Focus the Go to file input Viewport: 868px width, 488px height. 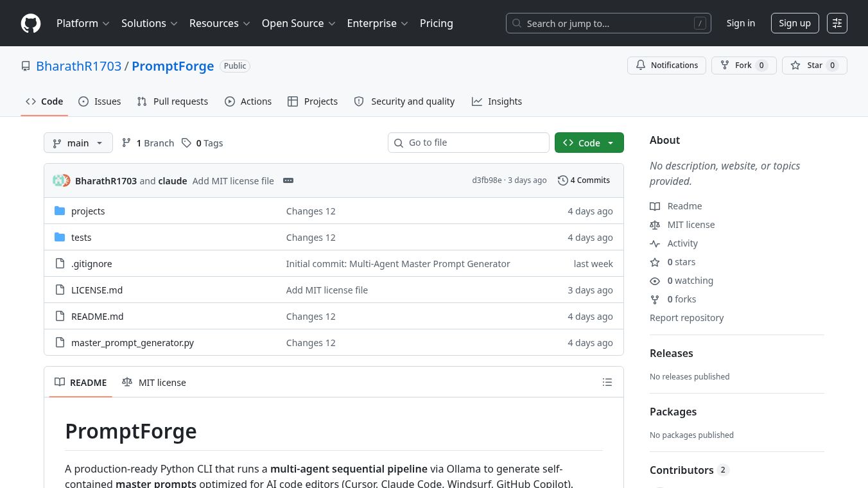click(469, 143)
